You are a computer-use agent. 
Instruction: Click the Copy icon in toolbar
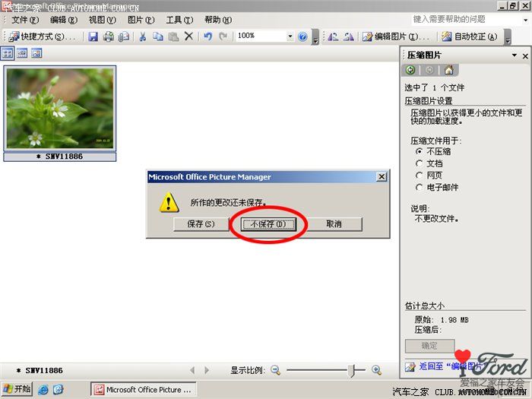tap(158, 36)
